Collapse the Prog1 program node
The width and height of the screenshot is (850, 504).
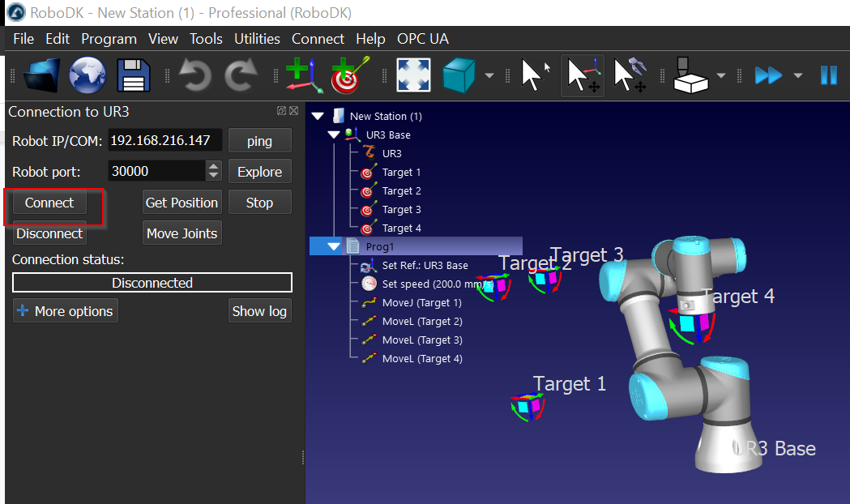[x=334, y=246]
